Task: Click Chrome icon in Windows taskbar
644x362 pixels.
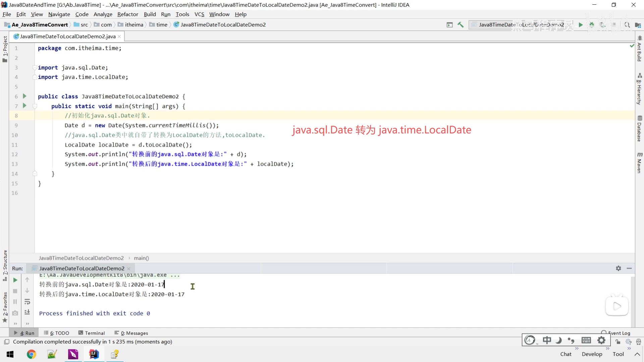Action: (x=31, y=354)
